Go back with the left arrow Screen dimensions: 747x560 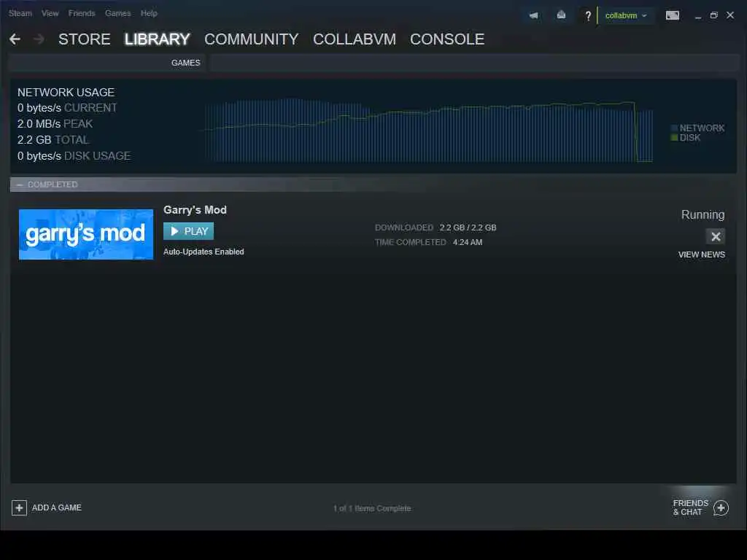coord(15,39)
